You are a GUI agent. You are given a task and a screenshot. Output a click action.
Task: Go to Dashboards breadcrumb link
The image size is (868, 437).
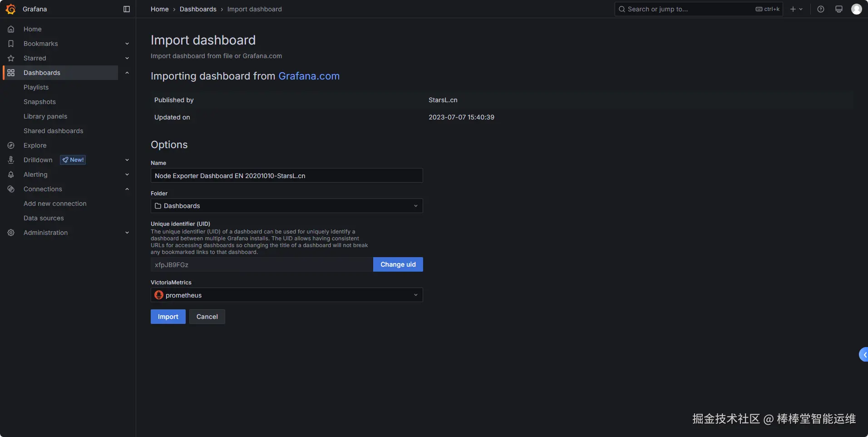tap(198, 9)
